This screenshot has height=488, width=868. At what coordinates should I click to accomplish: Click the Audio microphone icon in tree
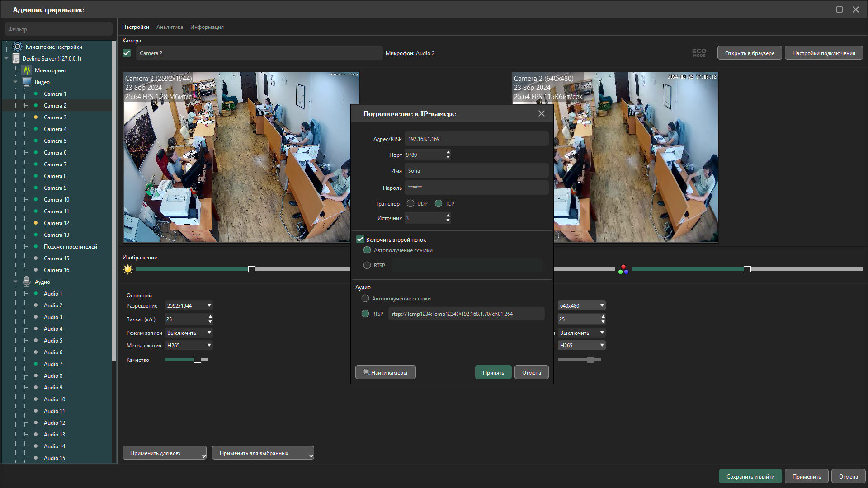pos(27,282)
